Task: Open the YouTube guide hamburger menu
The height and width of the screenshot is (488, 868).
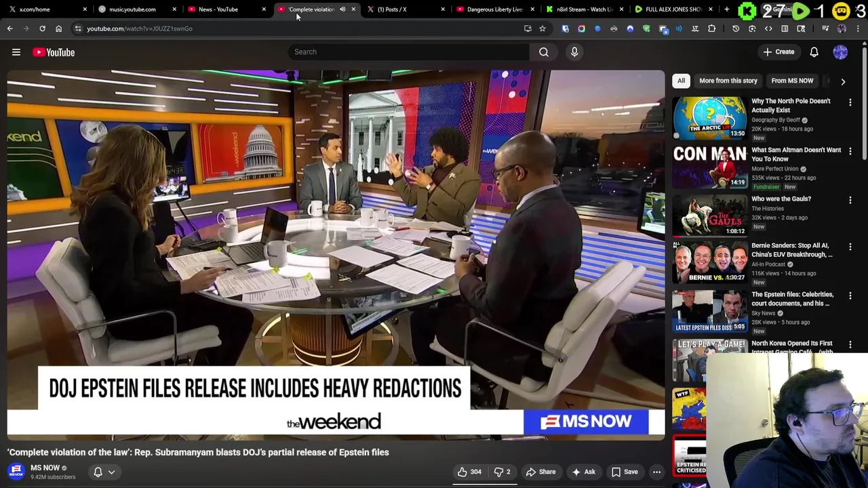Action: click(16, 52)
